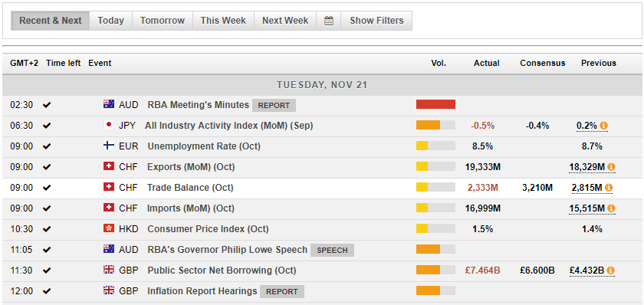Click the info icon next to £4.432B

pyautogui.click(x=610, y=271)
